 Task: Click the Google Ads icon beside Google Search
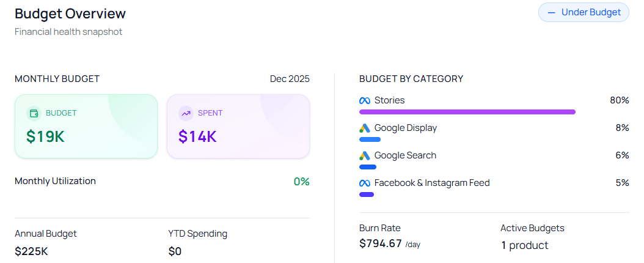[x=365, y=156]
